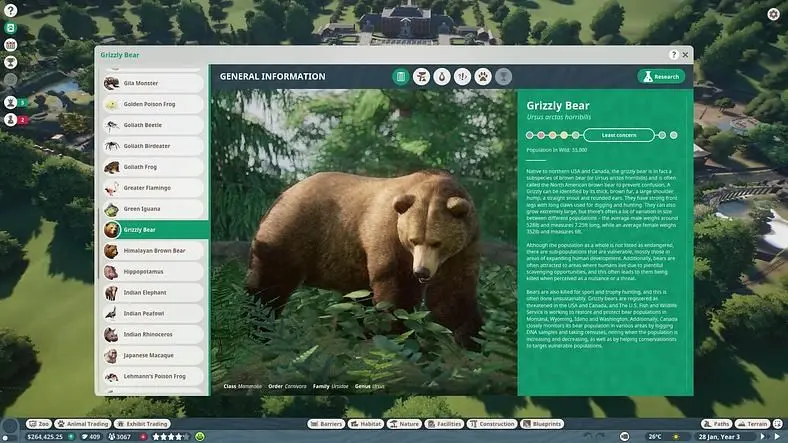Screen dimensions: 788x443
Task: Click the Least concern conservation status pill
Action: (619, 135)
